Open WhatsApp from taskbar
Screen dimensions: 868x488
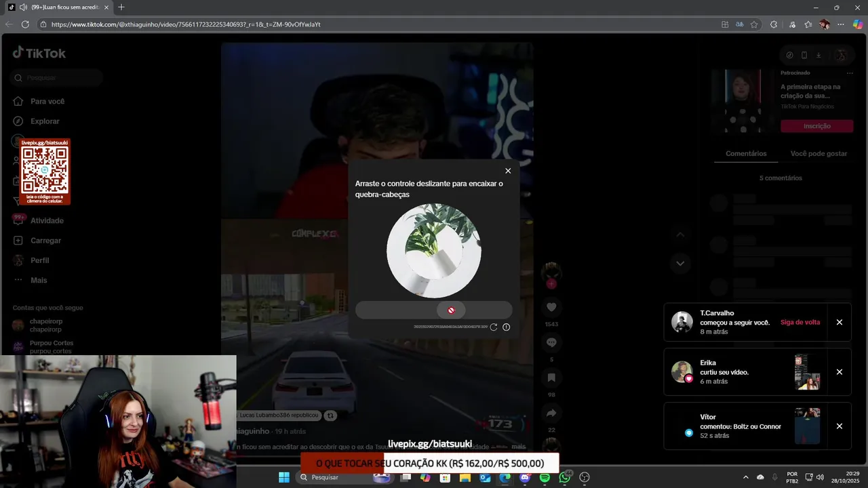(564, 477)
